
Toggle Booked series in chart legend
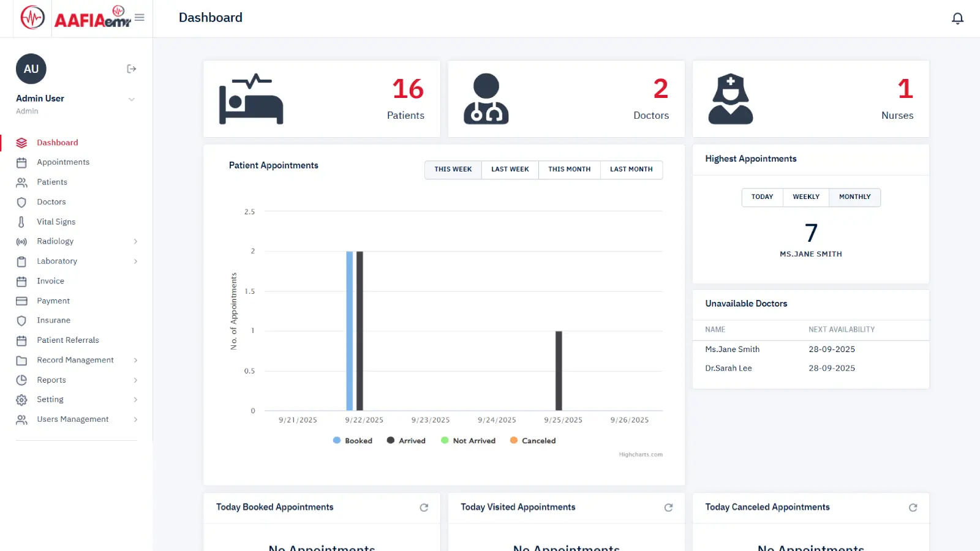(353, 441)
